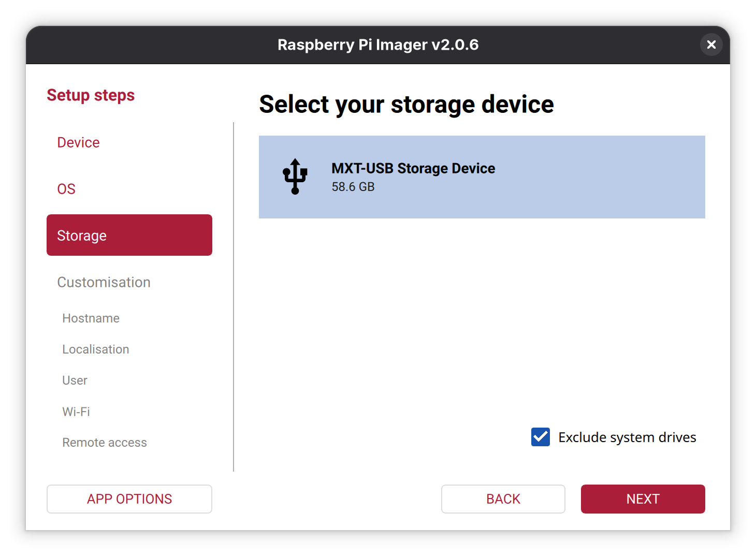Uncheck Exclude system drives checkbox
Screen dimensions: 756x556
coord(541,437)
